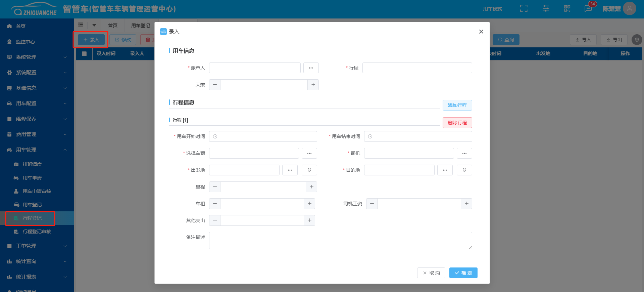Toggle the select-all checkbox in table header
Screen dimensions: 644x292
[84, 54]
